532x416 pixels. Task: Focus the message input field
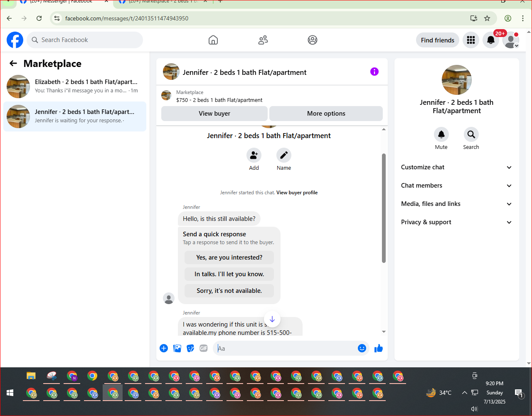[287, 348]
